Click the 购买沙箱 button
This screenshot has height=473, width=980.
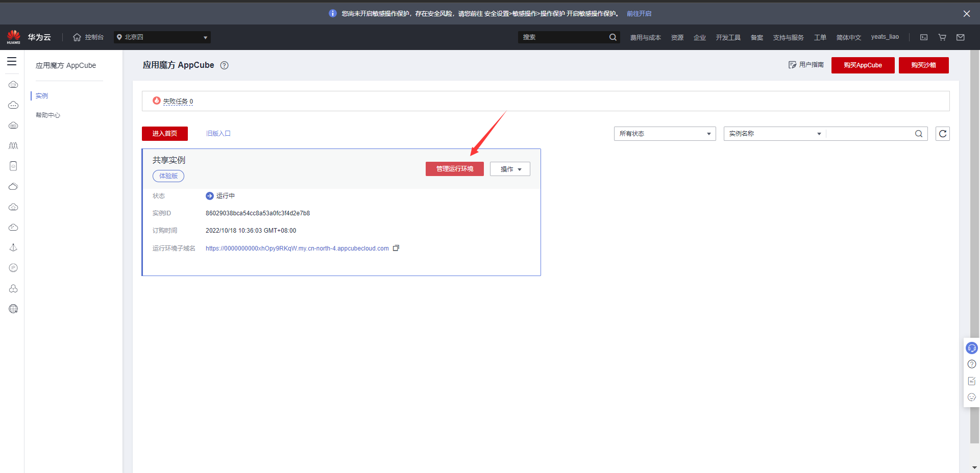coord(923,65)
